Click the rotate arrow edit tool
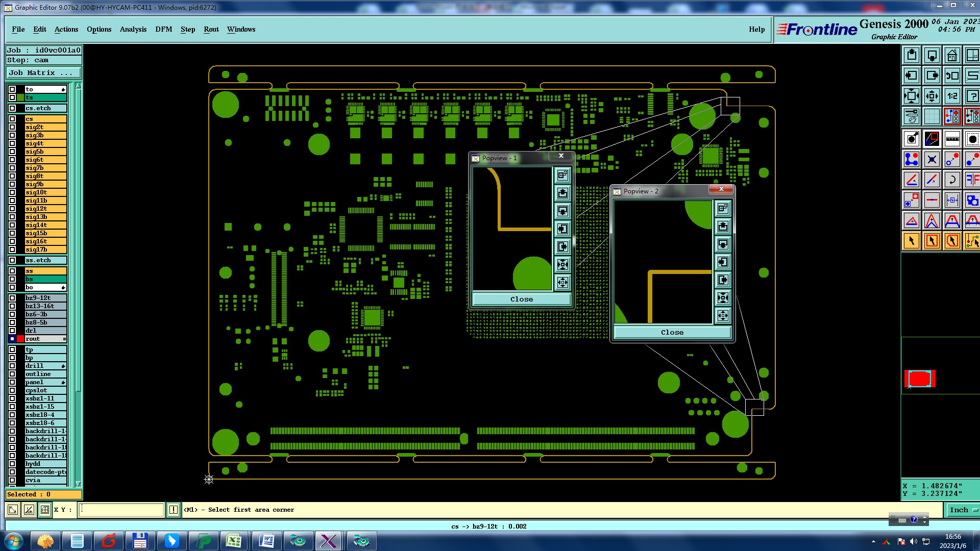Image resolution: width=980 pixels, height=551 pixels. click(x=952, y=180)
